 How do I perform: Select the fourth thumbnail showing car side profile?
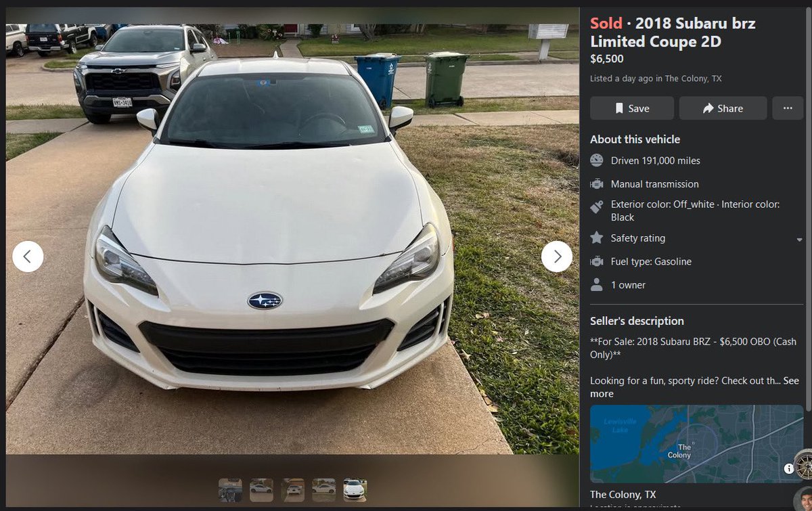(323, 490)
